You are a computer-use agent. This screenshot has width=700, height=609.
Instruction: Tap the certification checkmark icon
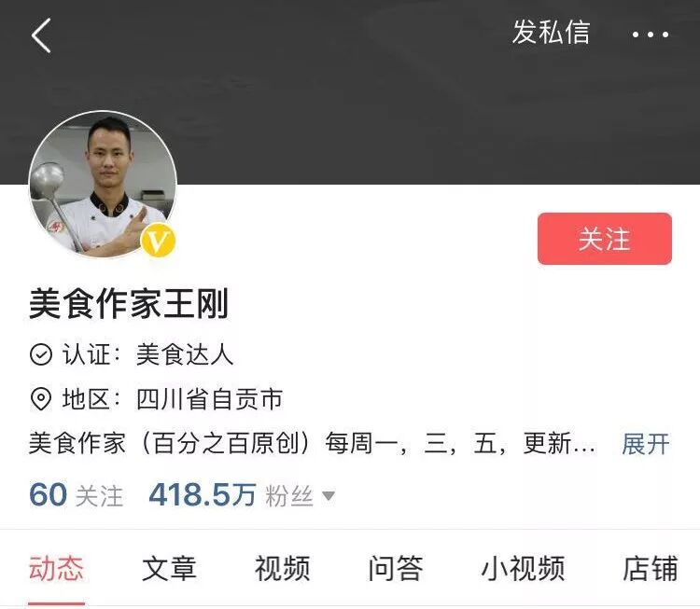(x=41, y=354)
